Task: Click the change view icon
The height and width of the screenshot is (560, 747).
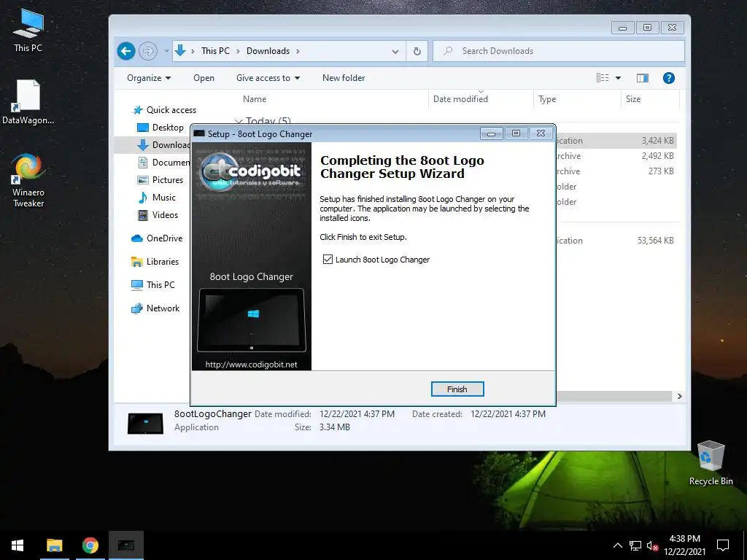Action: coord(603,78)
